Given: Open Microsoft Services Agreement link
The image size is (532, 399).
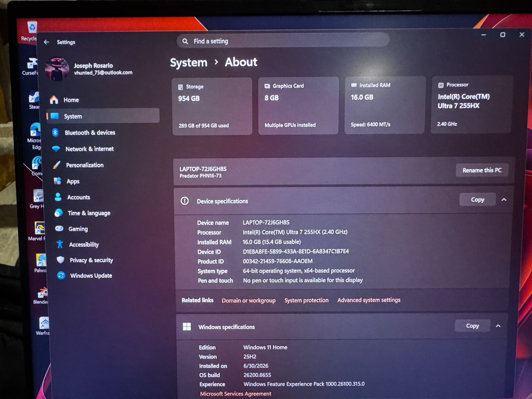Looking at the screenshot, I should tap(236, 394).
